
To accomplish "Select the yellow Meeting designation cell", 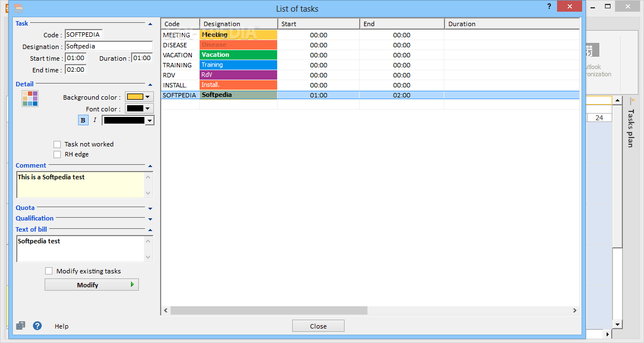I will [238, 35].
